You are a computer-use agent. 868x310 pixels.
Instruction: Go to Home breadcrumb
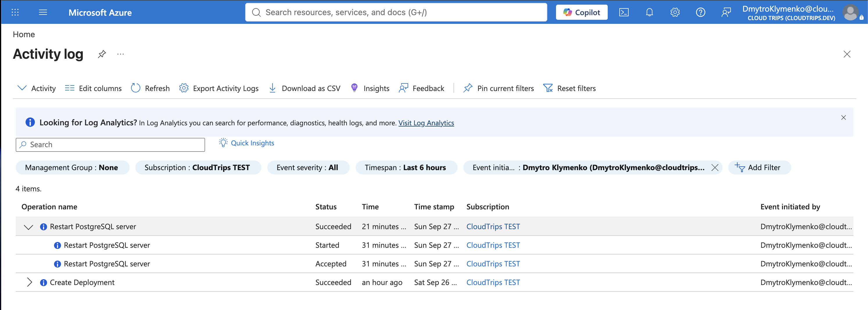point(24,34)
